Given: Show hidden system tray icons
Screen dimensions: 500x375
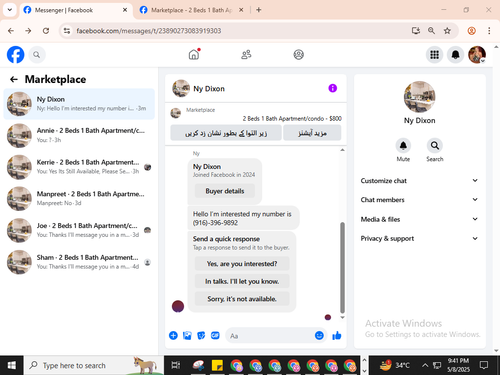Looking at the screenshot, I should [425, 365].
